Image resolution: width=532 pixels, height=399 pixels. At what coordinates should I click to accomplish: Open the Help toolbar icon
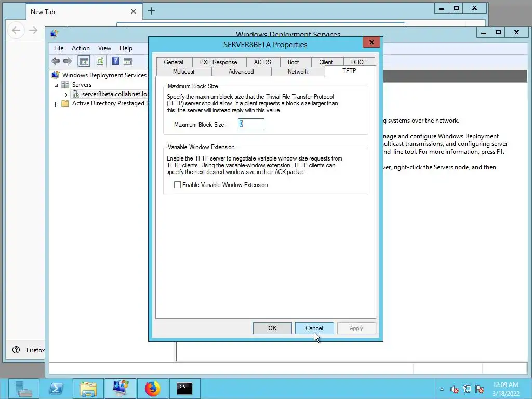116,61
